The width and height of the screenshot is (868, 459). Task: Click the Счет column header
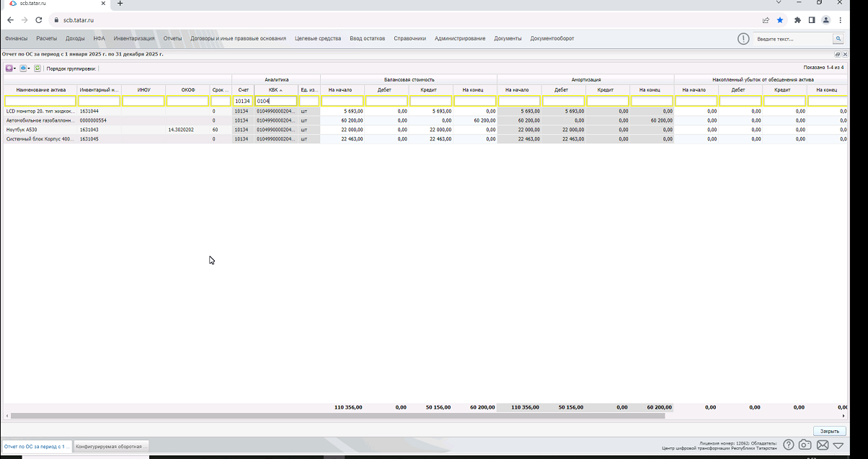click(x=243, y=90)
